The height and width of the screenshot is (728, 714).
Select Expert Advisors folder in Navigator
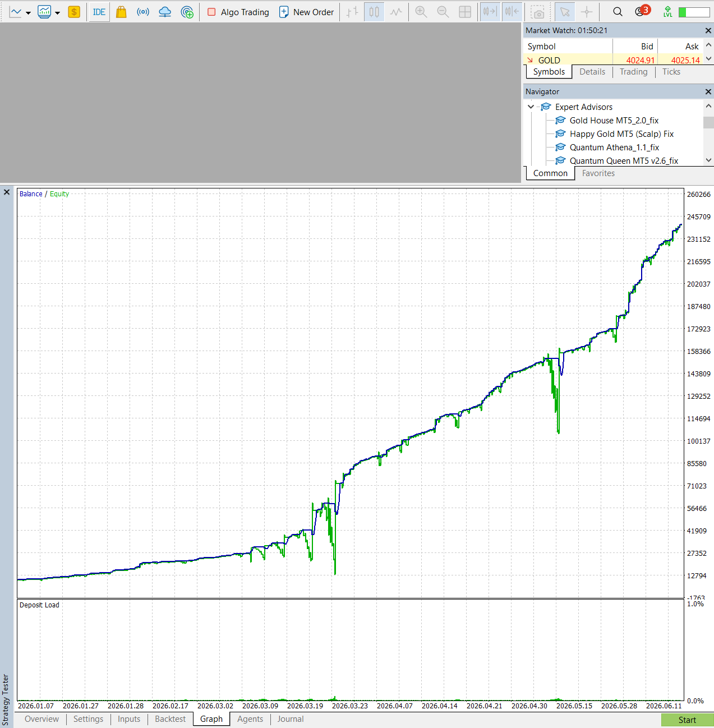584,107
